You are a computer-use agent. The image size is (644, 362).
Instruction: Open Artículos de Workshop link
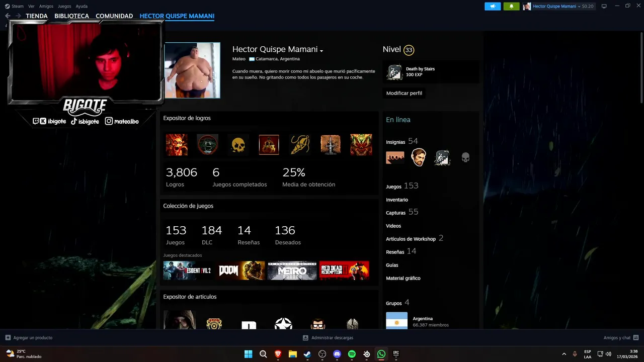(x=415, y=238)
